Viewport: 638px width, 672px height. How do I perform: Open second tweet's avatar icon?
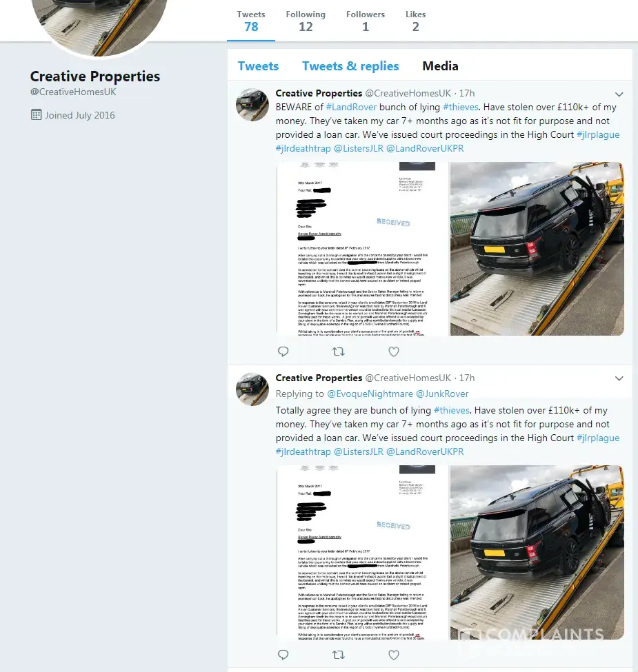(x=252, y=389)
